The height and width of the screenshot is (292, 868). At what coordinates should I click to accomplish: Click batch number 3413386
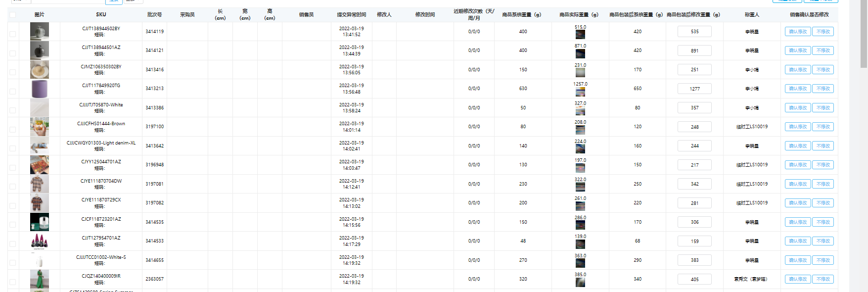click(x=154, y=108)
